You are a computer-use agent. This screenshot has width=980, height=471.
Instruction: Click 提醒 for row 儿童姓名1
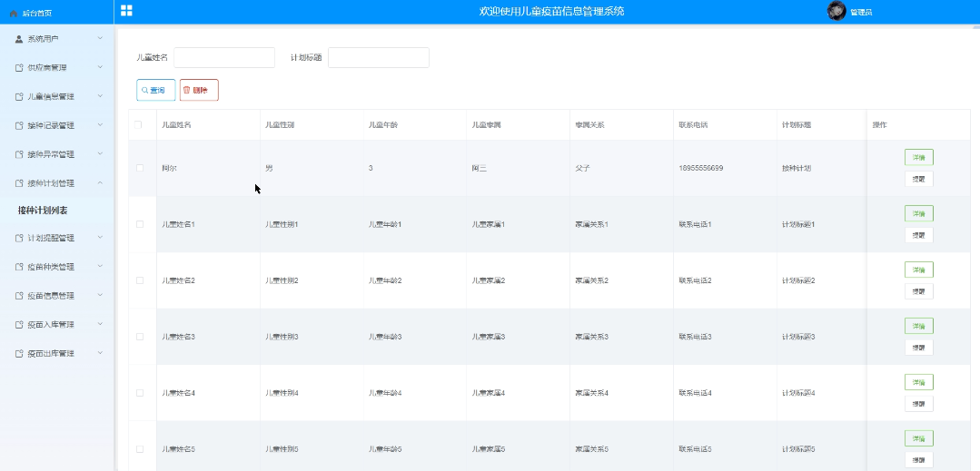coord(919,235)
